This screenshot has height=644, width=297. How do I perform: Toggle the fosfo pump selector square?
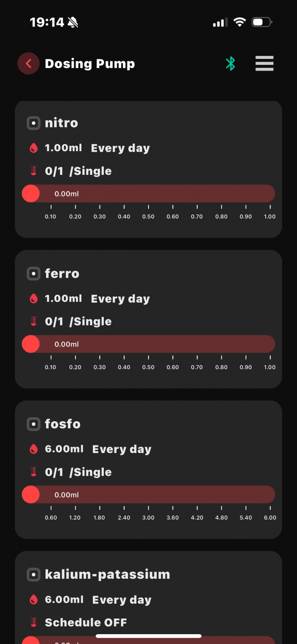34,424
